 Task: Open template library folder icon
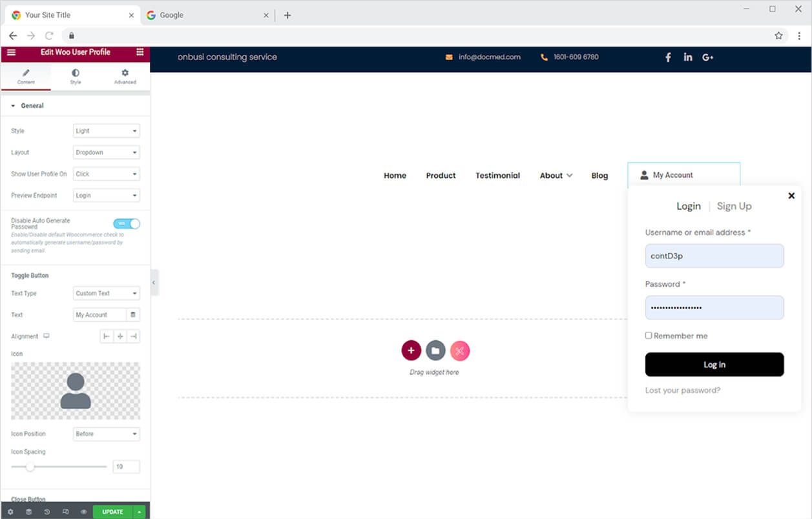(x=435, y=351)
